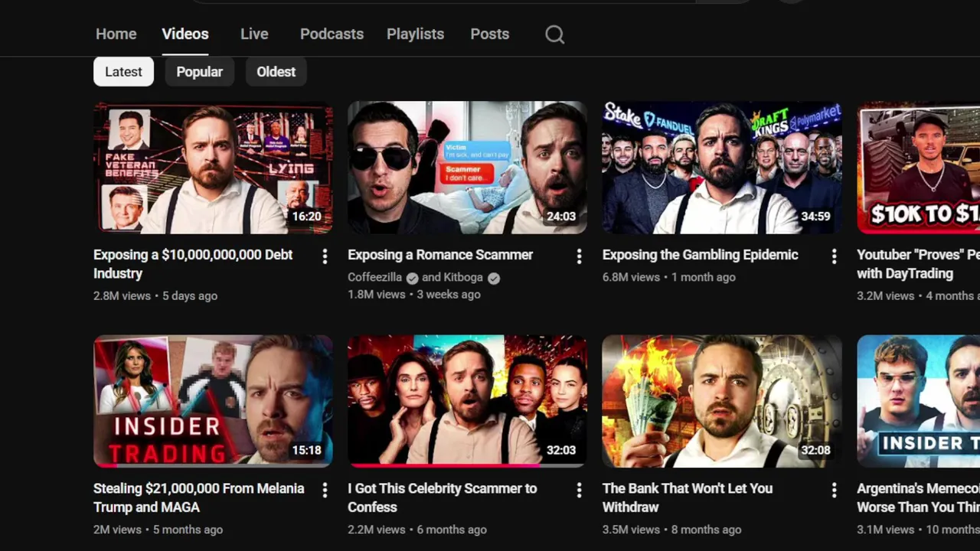
Task: Click "1.8M views • 3 weeks ago" text
Action: click(x=414, y=294)
